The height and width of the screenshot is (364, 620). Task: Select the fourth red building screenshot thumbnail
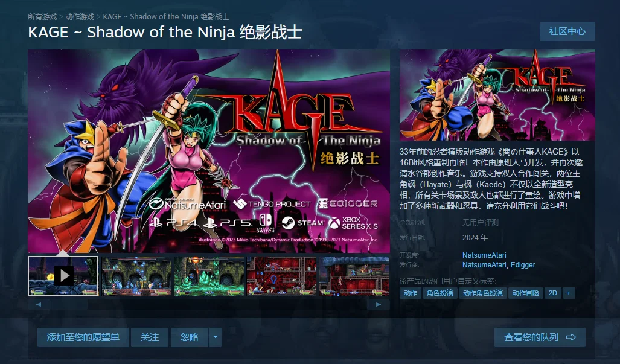tap(282, 276)
